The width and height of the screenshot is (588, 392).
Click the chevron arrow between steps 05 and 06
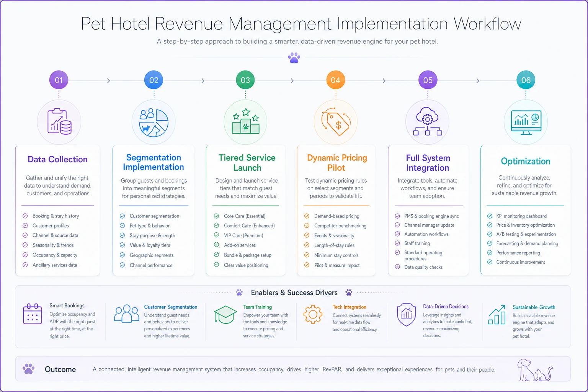click(478, 81)
